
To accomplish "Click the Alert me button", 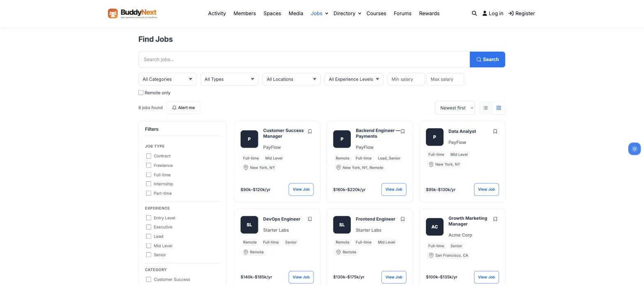I will 184,108.
